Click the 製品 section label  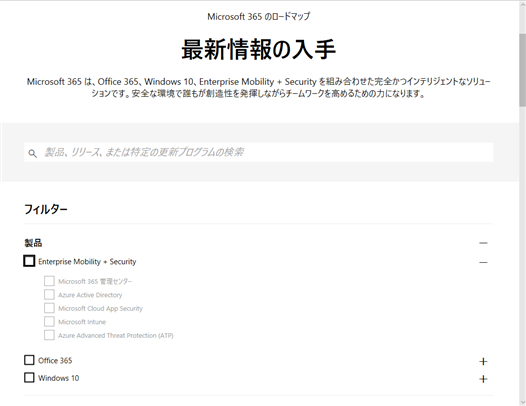[33, 243]
